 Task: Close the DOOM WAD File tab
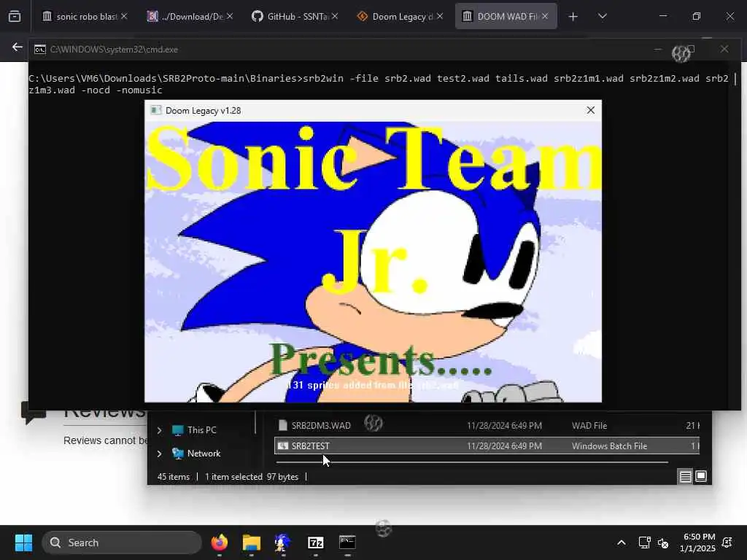click(545, 16)
